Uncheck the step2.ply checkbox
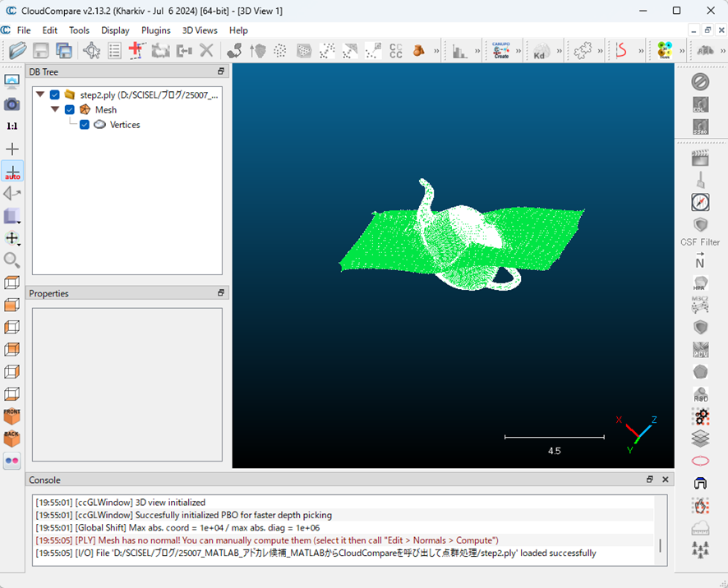728x588 pixels. [x=55, y=94]
